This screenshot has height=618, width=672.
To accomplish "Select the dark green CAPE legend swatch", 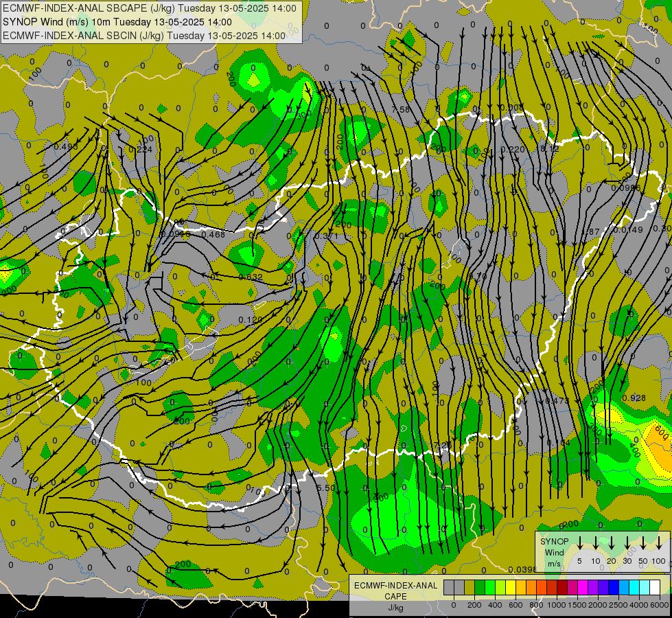I will tap(480, 588).
